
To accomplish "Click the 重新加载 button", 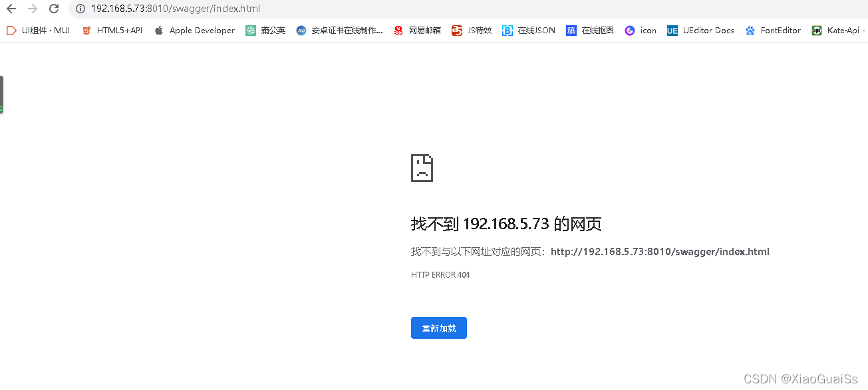I will (438, 328).
